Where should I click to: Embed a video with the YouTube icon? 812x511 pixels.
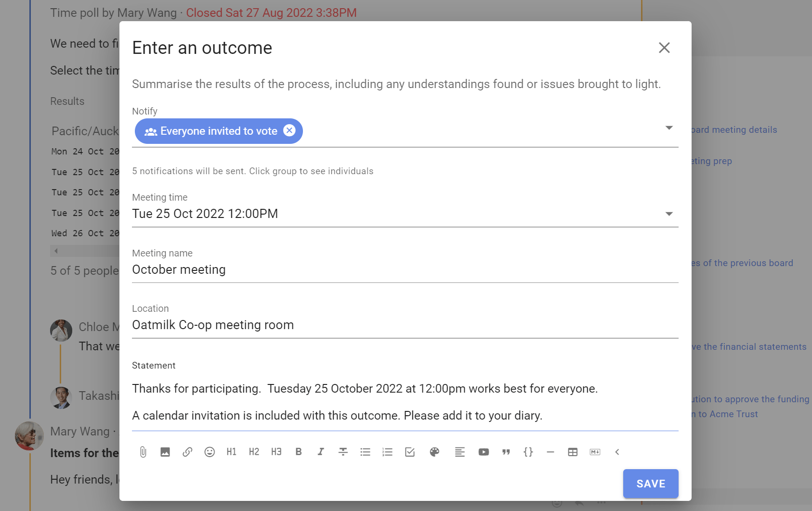pyautogui.click(x=484, y=452)
